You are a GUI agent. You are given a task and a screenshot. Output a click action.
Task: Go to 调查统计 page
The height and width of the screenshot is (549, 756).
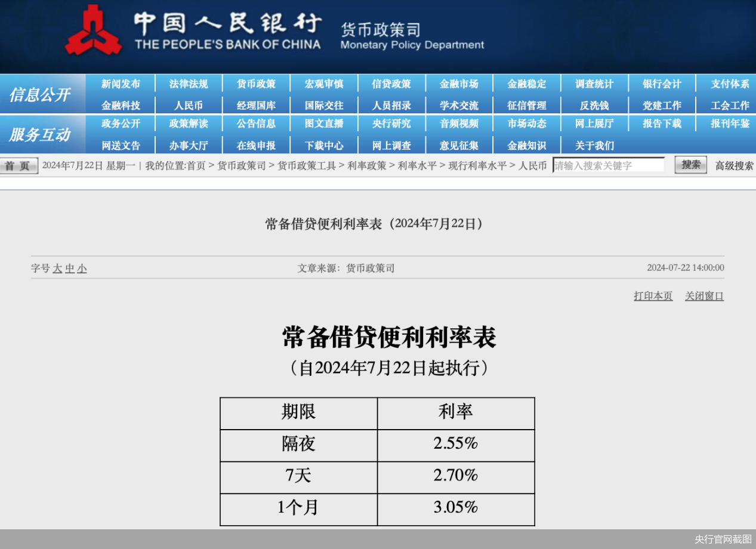[594, 84]
